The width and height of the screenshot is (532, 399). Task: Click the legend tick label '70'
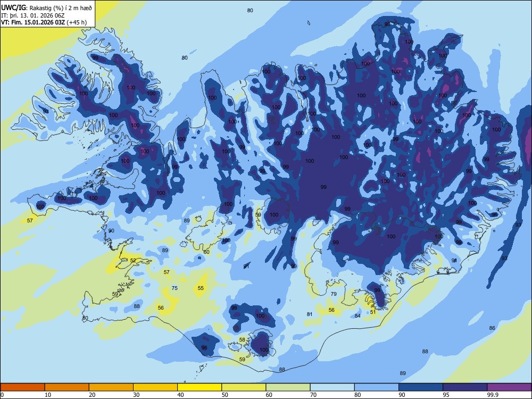313,395
